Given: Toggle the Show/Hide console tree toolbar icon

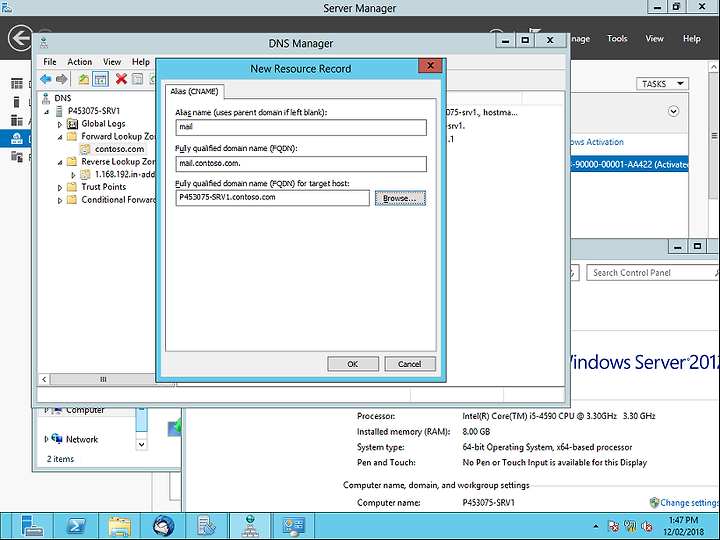Looking at the screenshot, I should [x=101, y=79].
